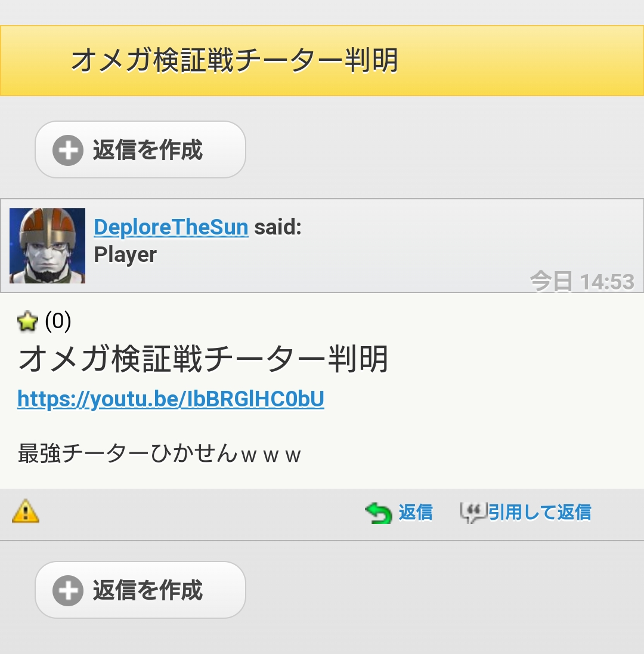Click the (0) rating count
Screen dimensions: 644x654
(x=58, y=321)
